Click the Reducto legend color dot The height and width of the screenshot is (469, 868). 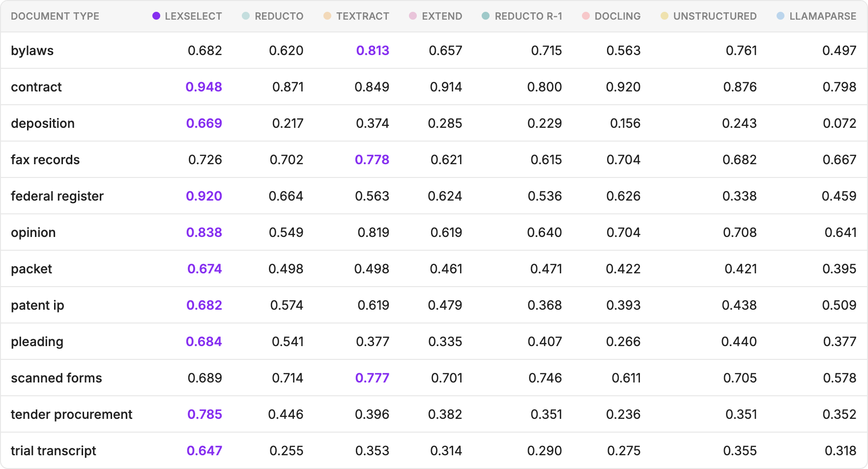pyautogui.click(x=246, y=16)
